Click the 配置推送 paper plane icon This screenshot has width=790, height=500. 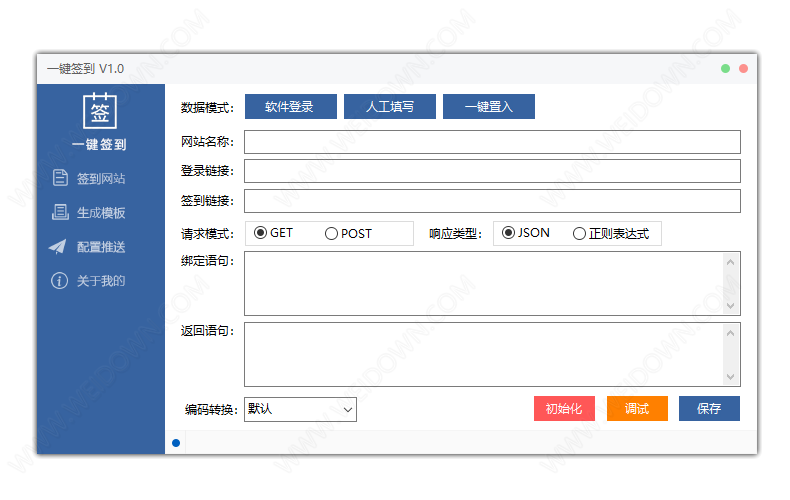[x=58, y=246]
